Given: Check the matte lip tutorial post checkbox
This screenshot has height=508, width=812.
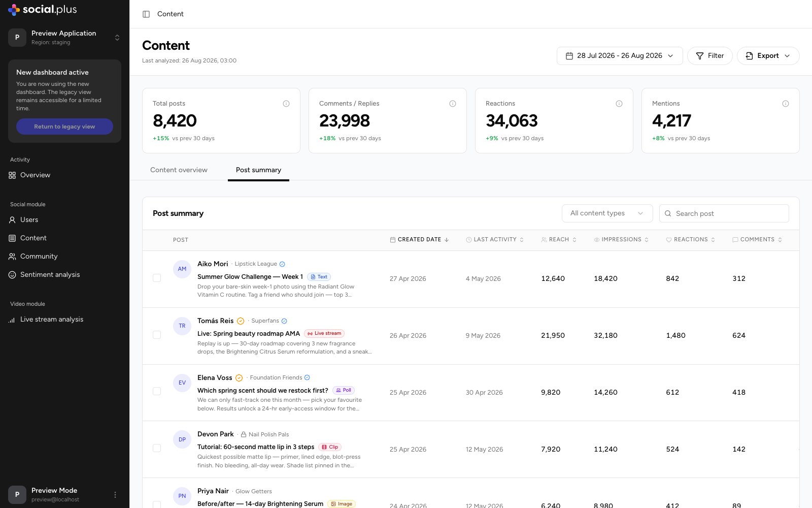Looking at the screenshot, I should pos(157,448).
